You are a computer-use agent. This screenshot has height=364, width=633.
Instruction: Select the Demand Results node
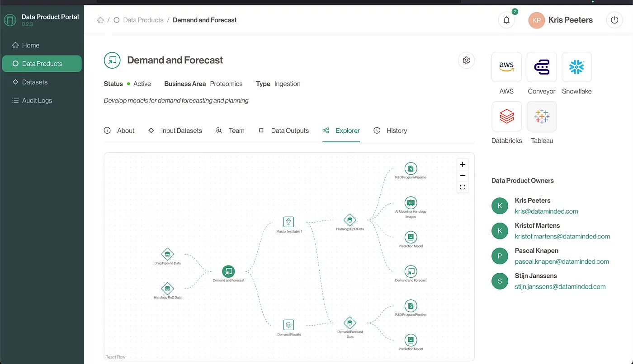289,325
